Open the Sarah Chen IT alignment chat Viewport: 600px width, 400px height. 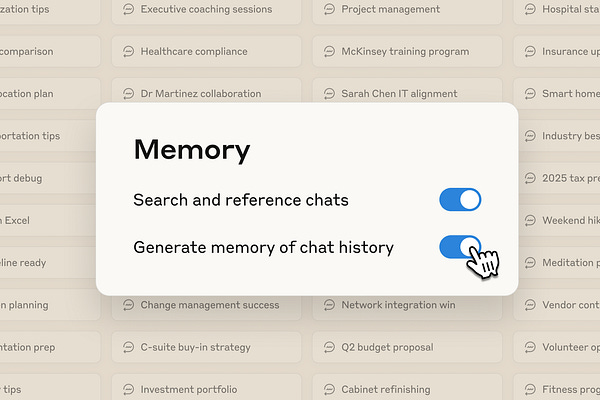pos(407,90)
